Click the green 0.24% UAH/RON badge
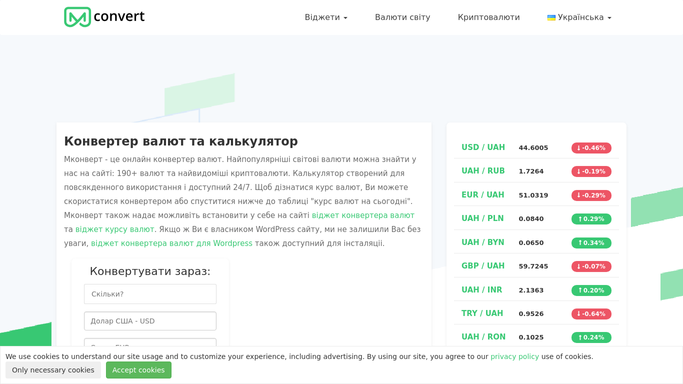 591,337
